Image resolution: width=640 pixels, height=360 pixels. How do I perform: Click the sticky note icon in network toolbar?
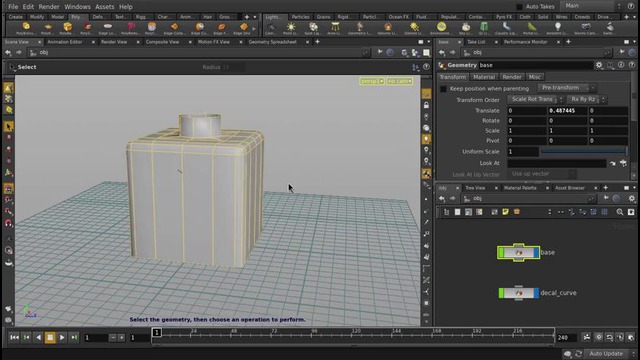pos(506,212)
